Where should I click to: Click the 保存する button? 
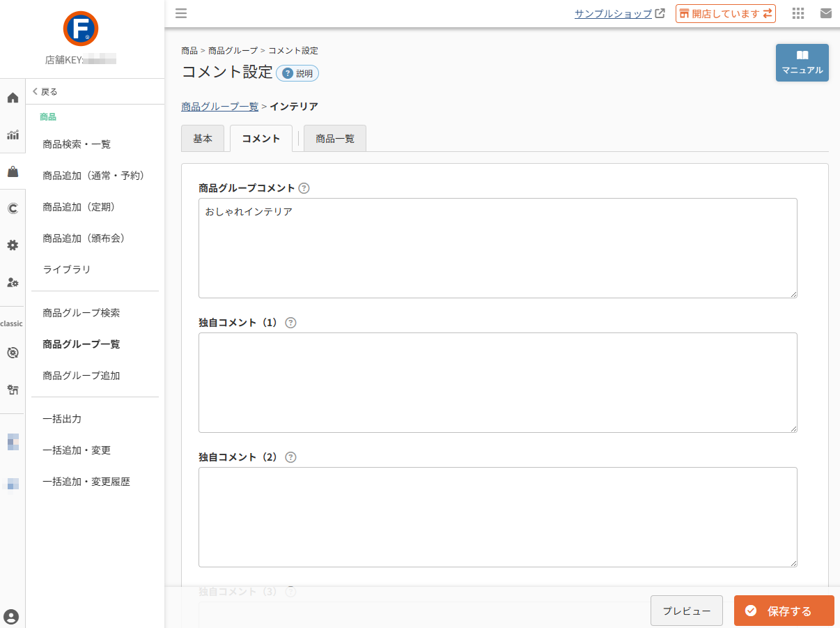click(784, 611)
